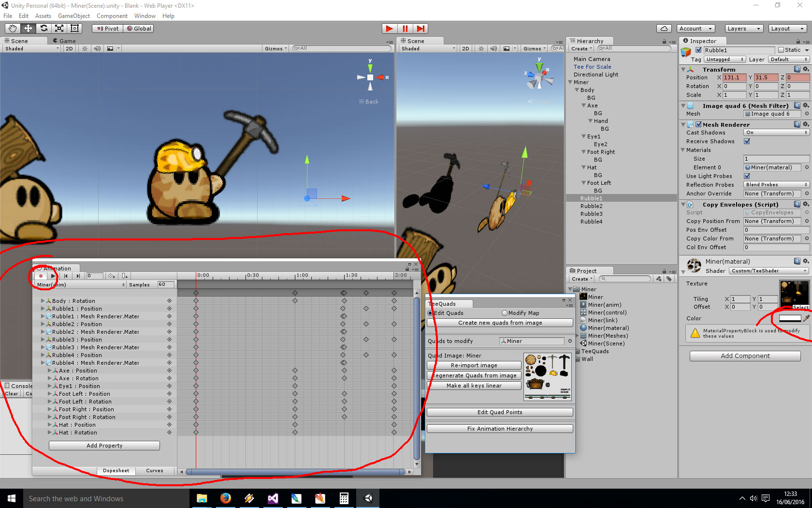The width and height of the screenshot is (812, 508).
Task: Select the Rotate tool in toolbar
Action: pyautogui.click(x=43, y=29)
